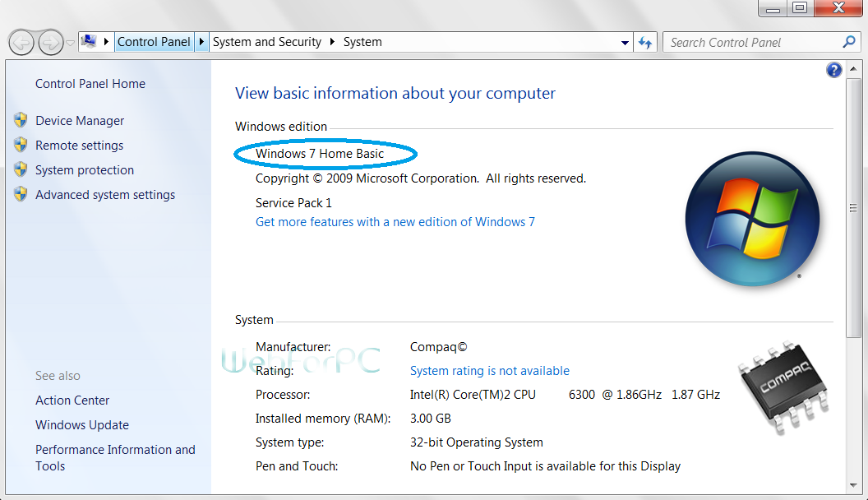This screenshot has height=500, width=868.
Task: Expand the arrow after System and Security
Action: coord(332,42)
